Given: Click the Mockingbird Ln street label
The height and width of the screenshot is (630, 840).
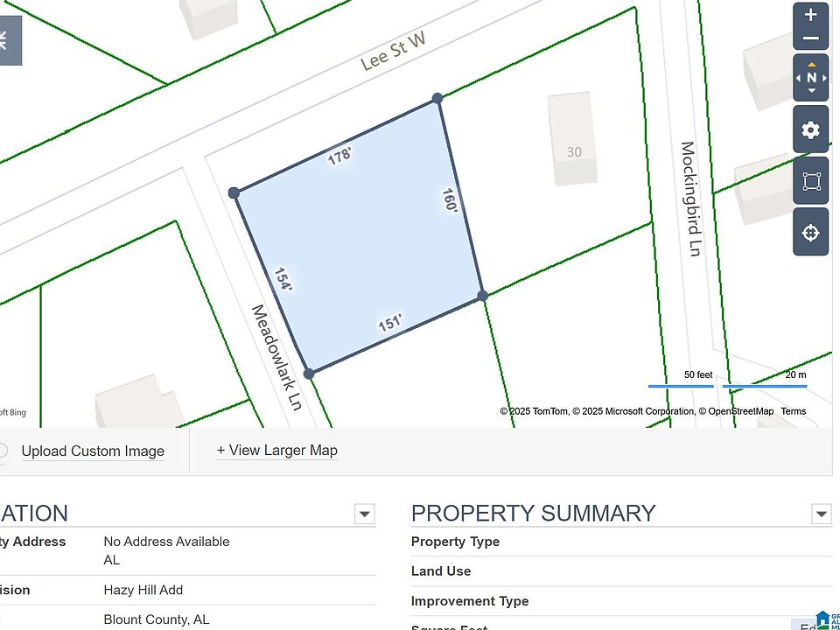Looking at the screenshot, I should point(690,199).
